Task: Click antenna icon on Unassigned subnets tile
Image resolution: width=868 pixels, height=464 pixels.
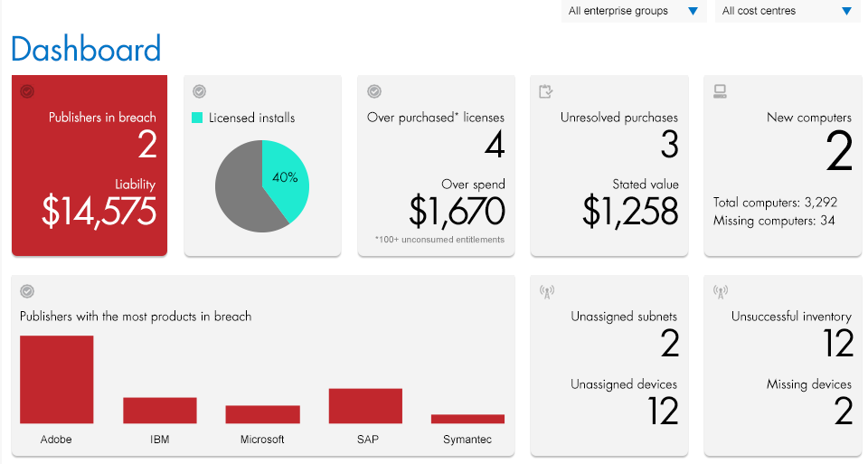Action: tap(546, 291)
